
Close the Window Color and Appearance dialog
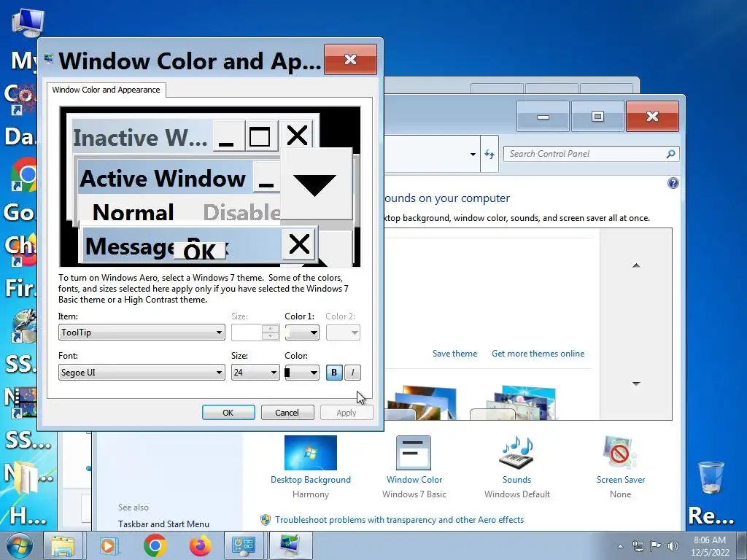coord(351,60)
